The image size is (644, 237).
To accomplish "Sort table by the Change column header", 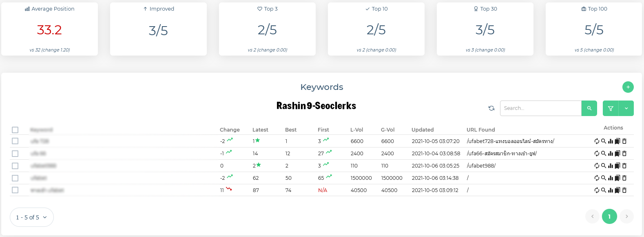I will (x=230, y=130).
